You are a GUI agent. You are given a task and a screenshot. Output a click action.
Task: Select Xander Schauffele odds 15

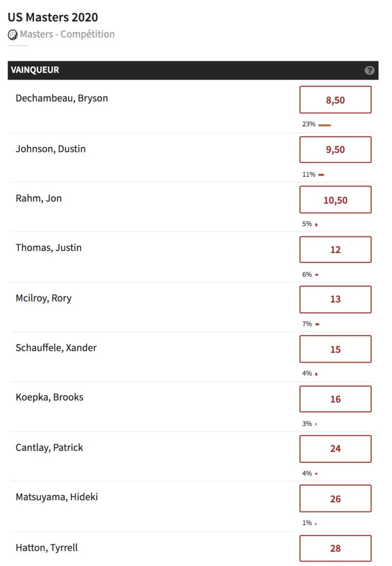(335, 349)
